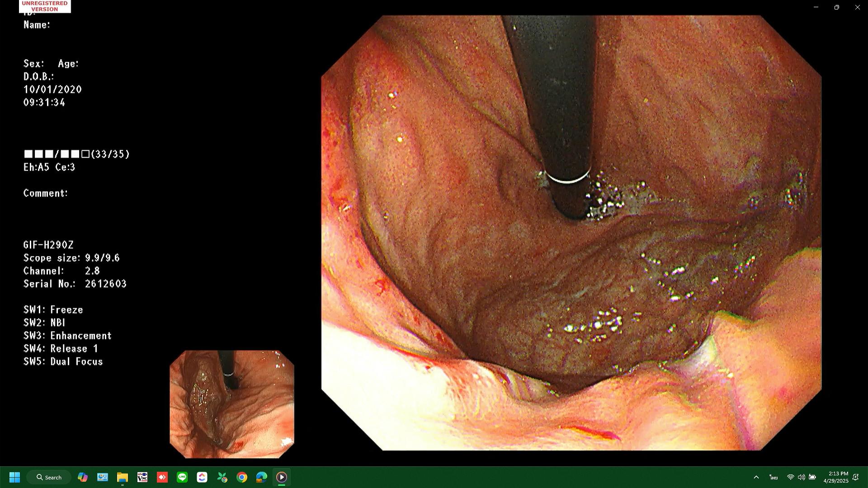Switch the Thai input language indicator

click(x=774, y=477)
